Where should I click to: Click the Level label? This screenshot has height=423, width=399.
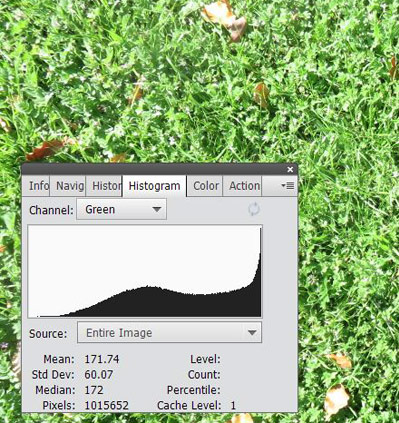point(205,359)
